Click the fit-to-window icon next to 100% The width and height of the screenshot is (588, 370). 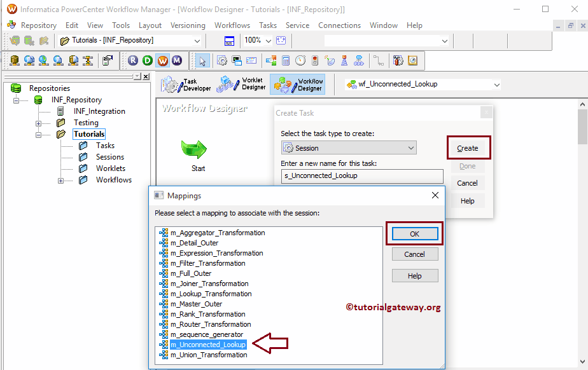click(281, 41)
